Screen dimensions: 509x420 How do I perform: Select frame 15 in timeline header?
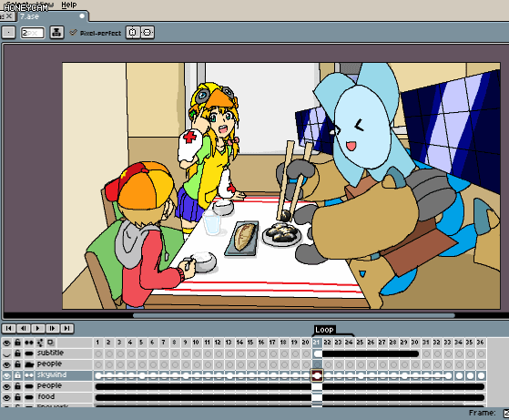(x=250, y=343)
